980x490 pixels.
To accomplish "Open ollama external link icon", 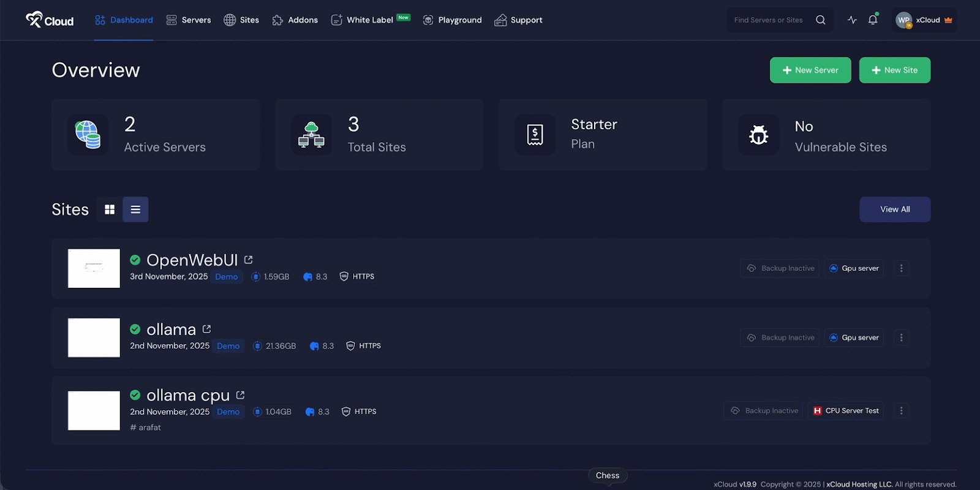I will (206, 330).
